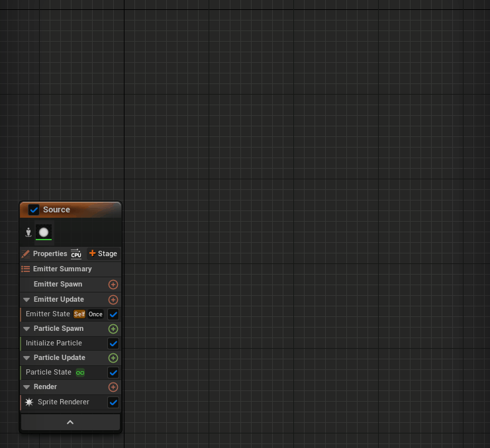Select the sprite renderer thumbnail preview
Image resolution: width=490 pixels, height=448 pixels.
point(44,232)
